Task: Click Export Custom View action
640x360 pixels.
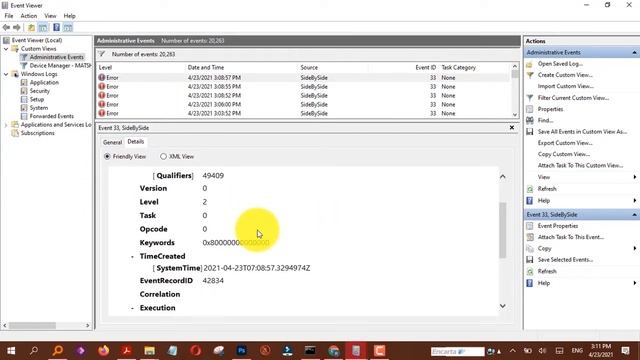Action: [x=565, y=143]
